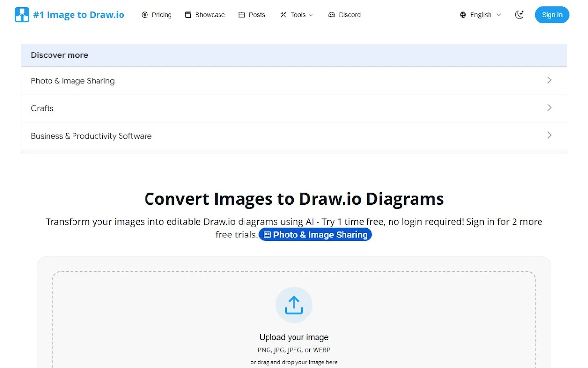
Task: Open the Crafts row
Action: click(294, 108)
